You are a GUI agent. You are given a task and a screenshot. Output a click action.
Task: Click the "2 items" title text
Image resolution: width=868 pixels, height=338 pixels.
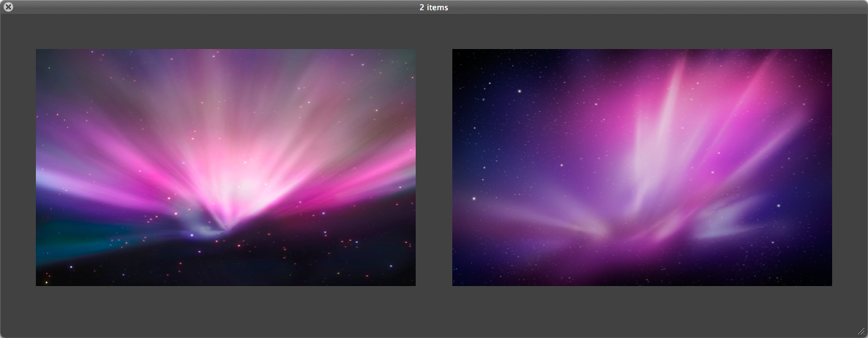click(x=434, y=7)
